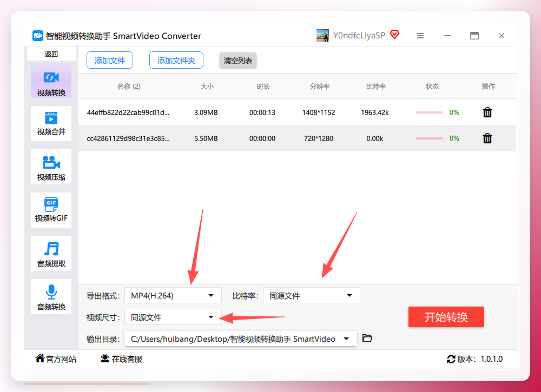Click the 3.09MB size cell
Viewport: 541px width, 392px height.
tap(206, 112)
